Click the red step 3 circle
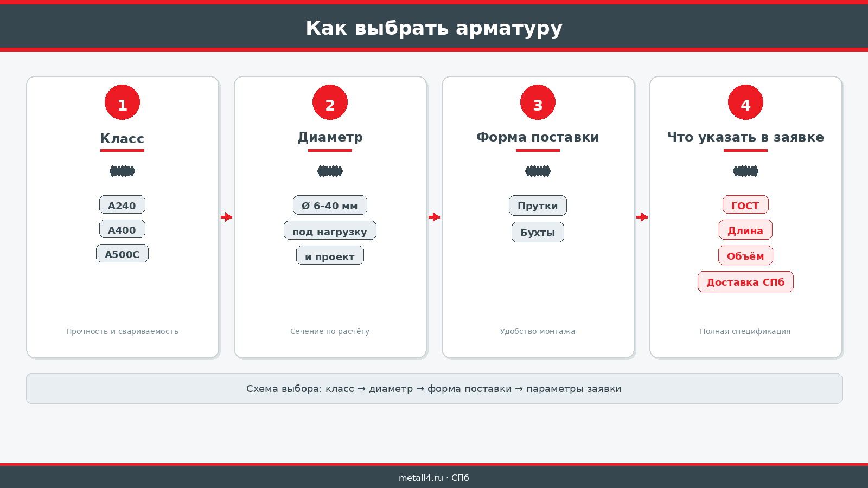Screen dimensions: 868x488 click(538, 102)
